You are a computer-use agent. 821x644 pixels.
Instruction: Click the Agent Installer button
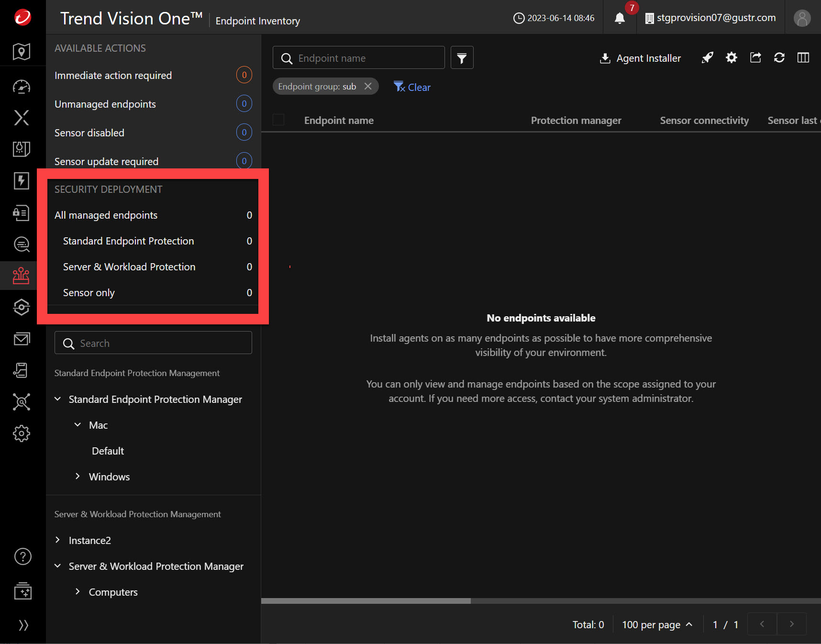(x=640, y=58)
